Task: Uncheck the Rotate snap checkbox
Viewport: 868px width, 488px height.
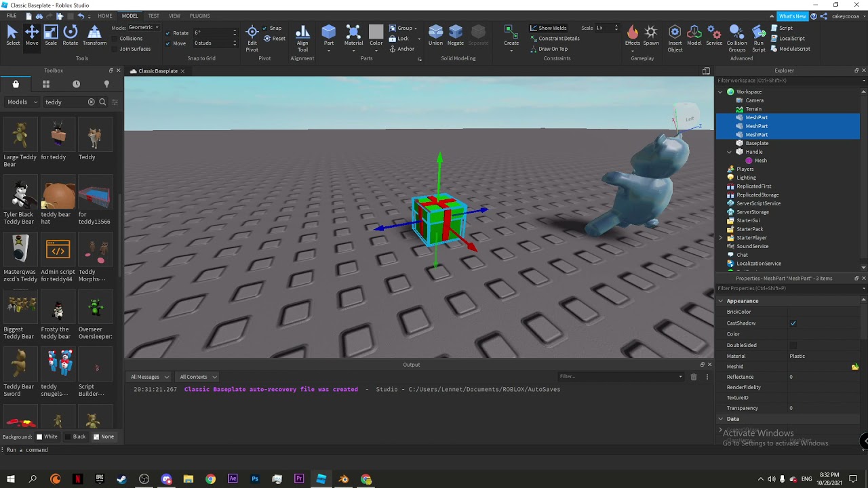Action: click(x=168, y=33)
